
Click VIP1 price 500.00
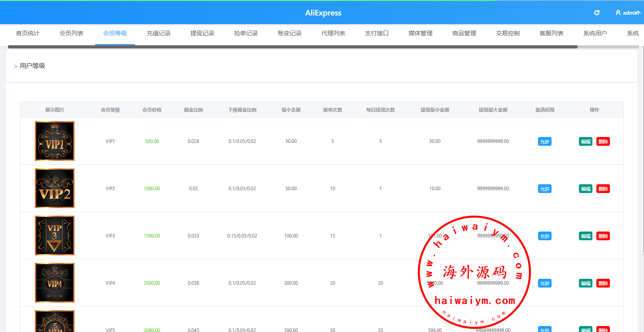point(152,141)
